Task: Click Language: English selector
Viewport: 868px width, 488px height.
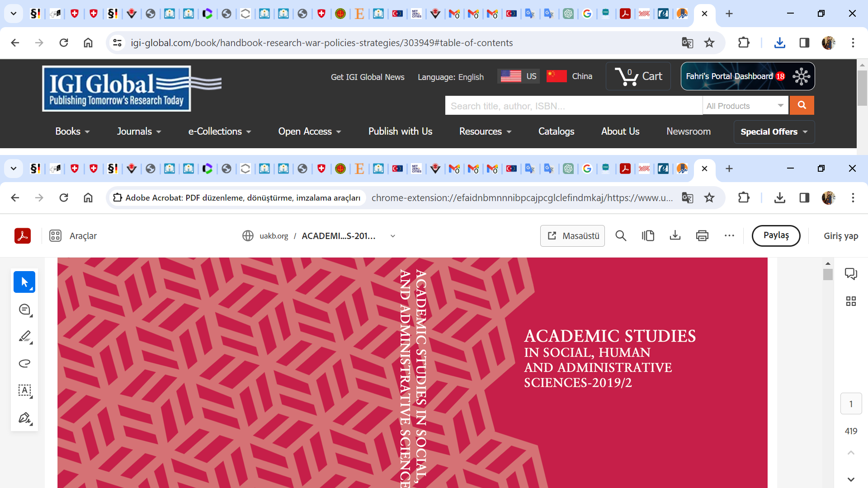Action: coord(451,77)
